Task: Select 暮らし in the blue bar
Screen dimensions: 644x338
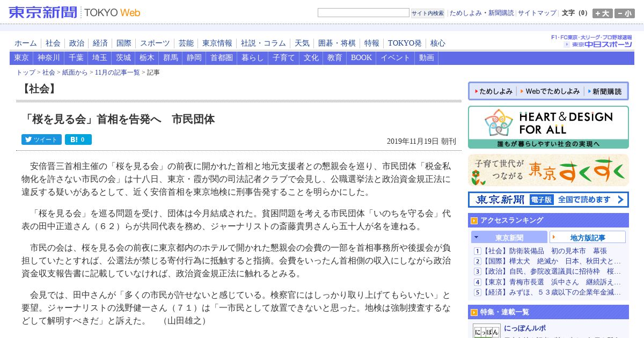Action: click(x=253, y=58)
